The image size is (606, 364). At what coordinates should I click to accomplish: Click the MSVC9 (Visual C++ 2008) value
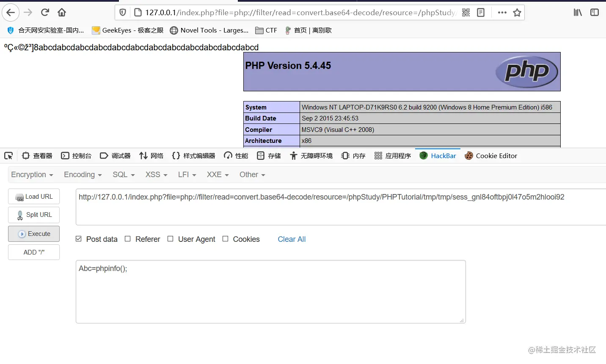(x=338, y=130)
